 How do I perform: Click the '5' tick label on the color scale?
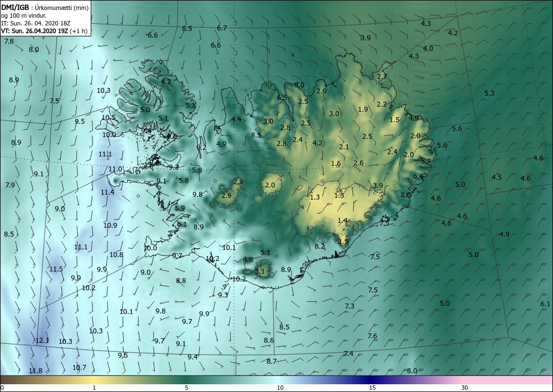coord(186,388)
